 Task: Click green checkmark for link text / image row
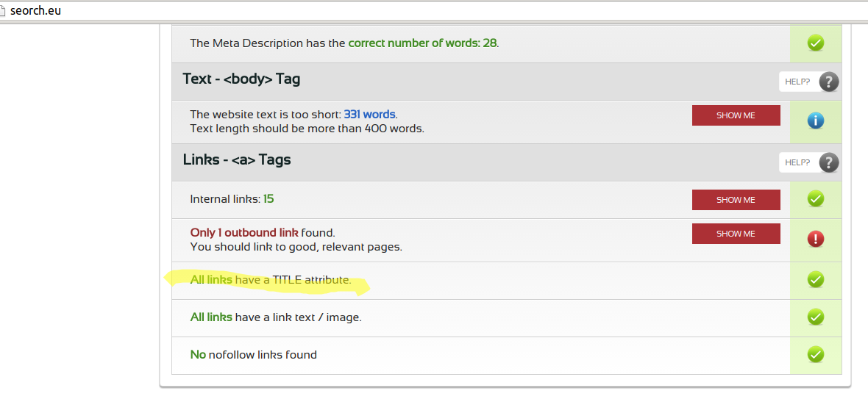pos(815,317)
